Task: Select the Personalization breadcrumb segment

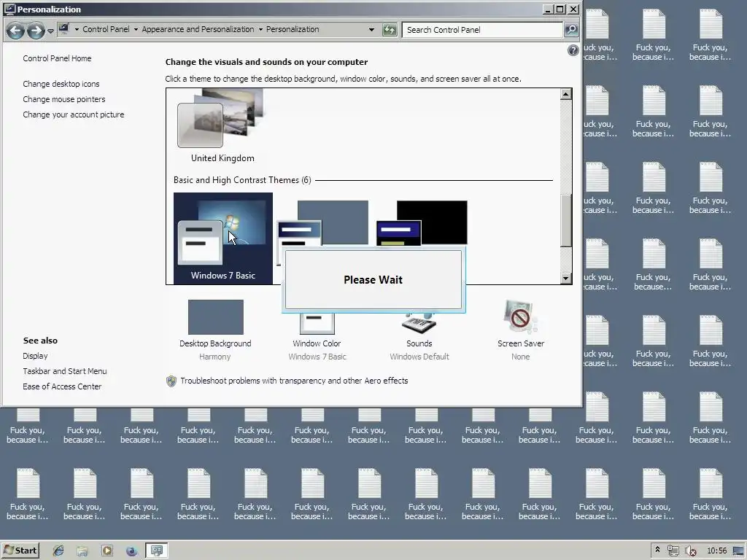Action: [x=293, y=29]
